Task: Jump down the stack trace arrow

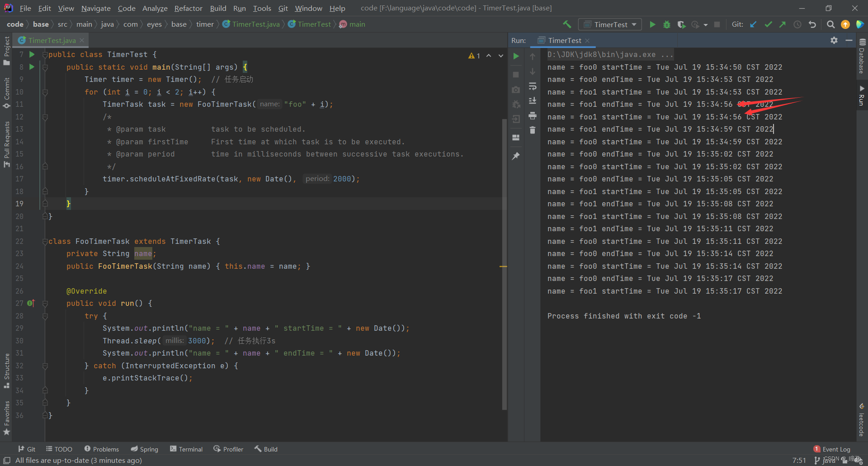Action: coord(533,71)
